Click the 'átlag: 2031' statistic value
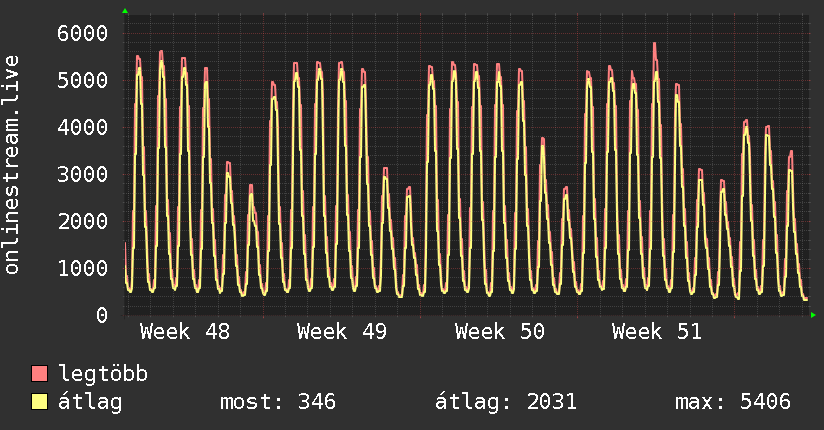Image resolution: width=824 pixels, height=430 pixels. coord(506,403)
